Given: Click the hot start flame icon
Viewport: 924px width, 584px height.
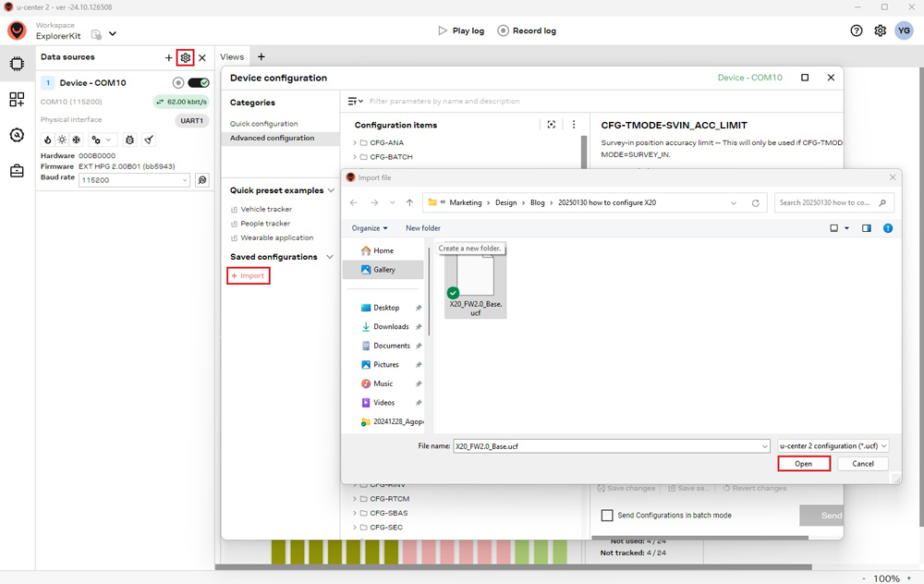Looking at the screenshot, I should (48, 140).
